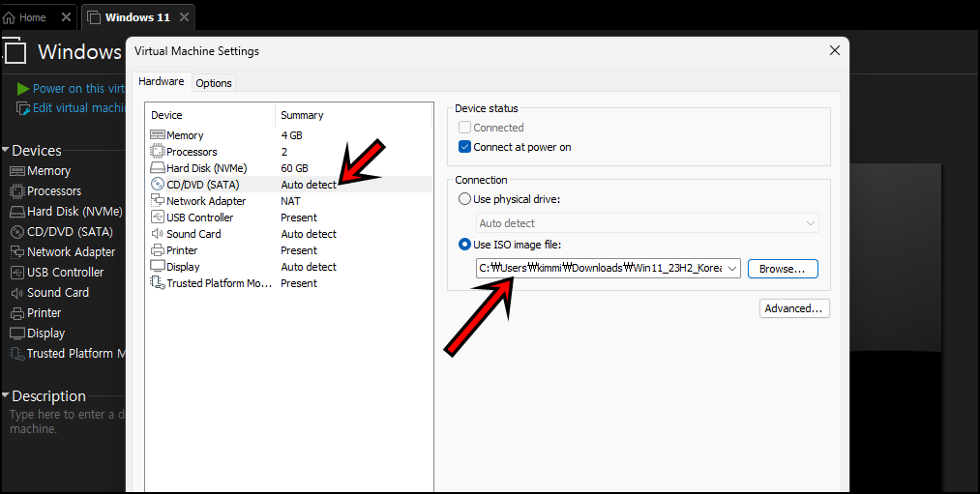Disable the Connect at power on checkbox
Viewport: 980px width, 494px height.
464,147
